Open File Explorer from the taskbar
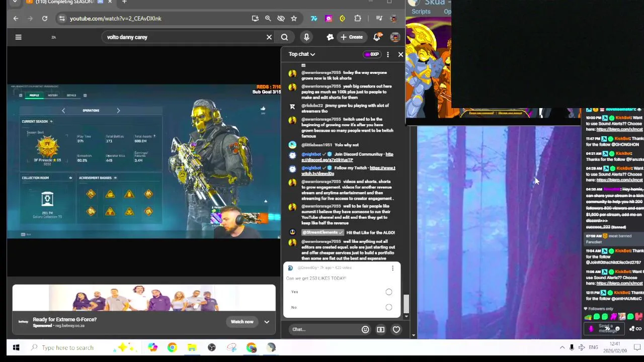644x362 pixels. (x=192, y=347)
